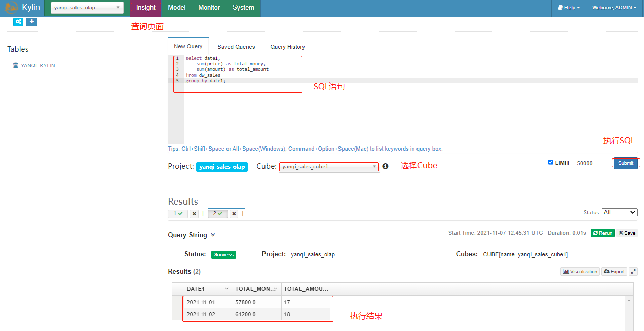The height and width of the screenshot is (331, 644).
Task: Open the Status filter dropdown
Action: click(x=620, y=213)
